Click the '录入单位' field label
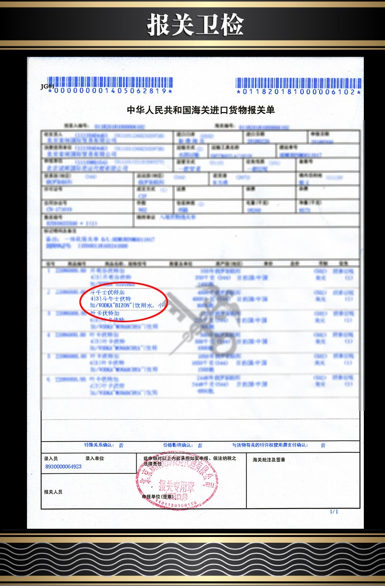The height and width of the screenshot is (588, 385). [95, 458]
